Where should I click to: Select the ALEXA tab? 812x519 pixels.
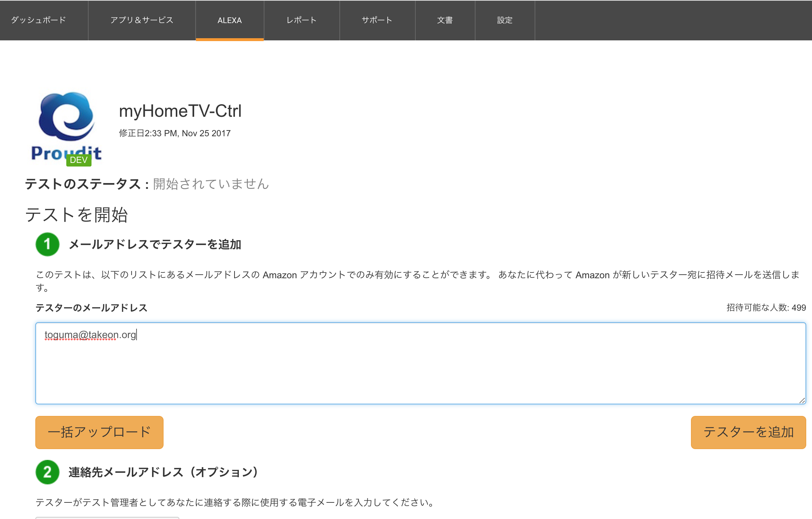[230, 20]
